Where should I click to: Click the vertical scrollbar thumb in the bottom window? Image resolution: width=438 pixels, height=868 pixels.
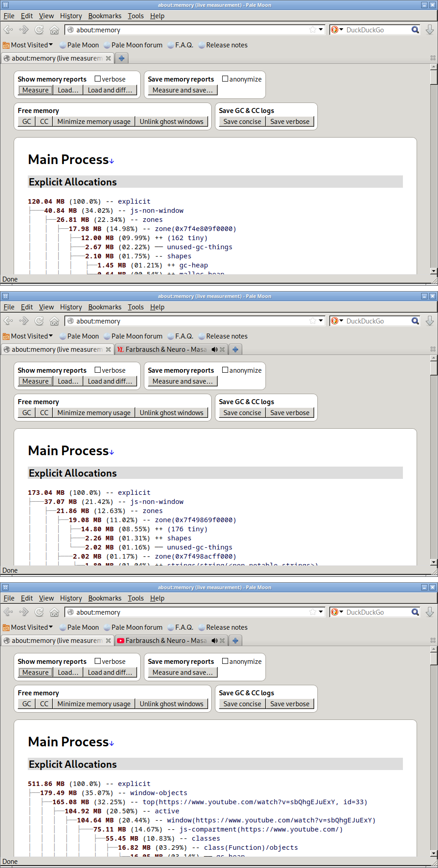(x=434, y=659)
